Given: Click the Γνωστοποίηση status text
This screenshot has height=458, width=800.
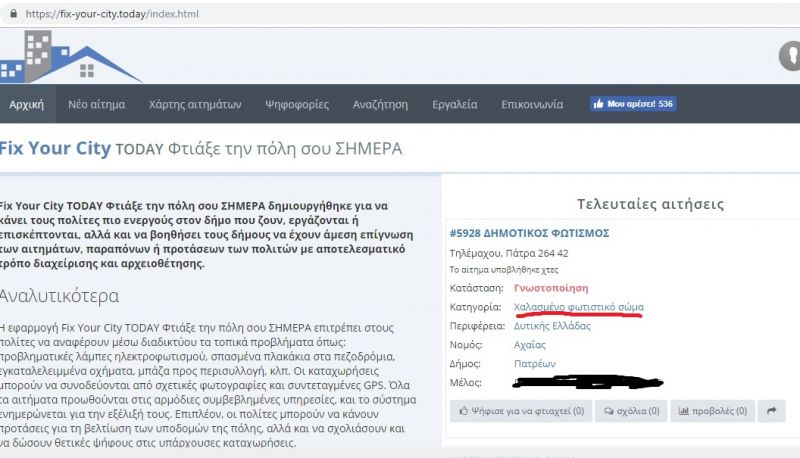Looking at the screenshot, I should 551,288.
